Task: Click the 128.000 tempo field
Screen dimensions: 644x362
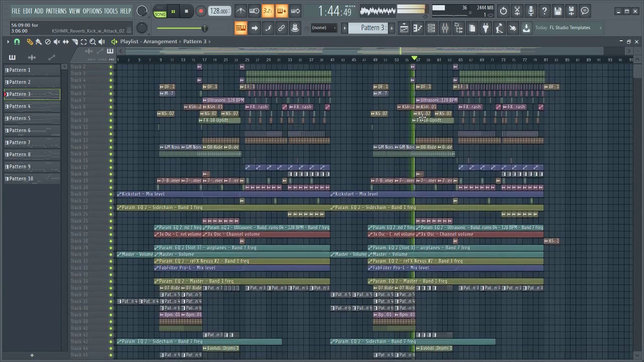Action: point(219,11)
